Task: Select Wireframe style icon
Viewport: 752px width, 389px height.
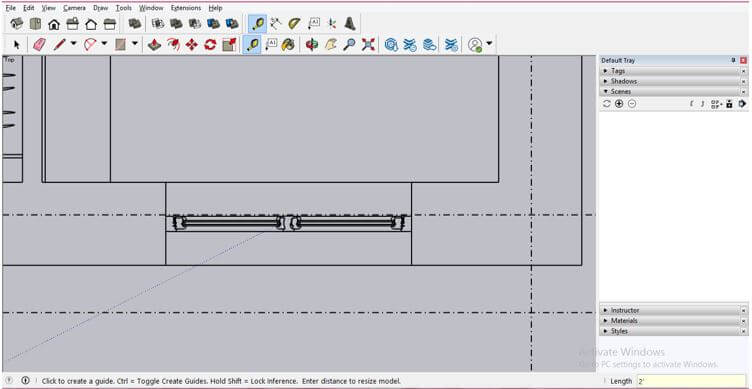Action: click(x=176, y=24)
